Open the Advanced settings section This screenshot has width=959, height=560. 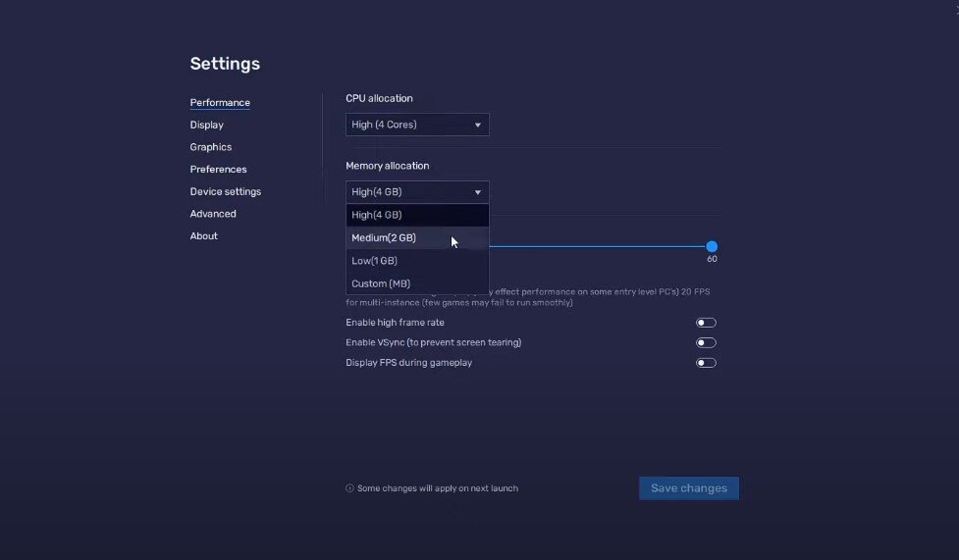tap(213, 214)
